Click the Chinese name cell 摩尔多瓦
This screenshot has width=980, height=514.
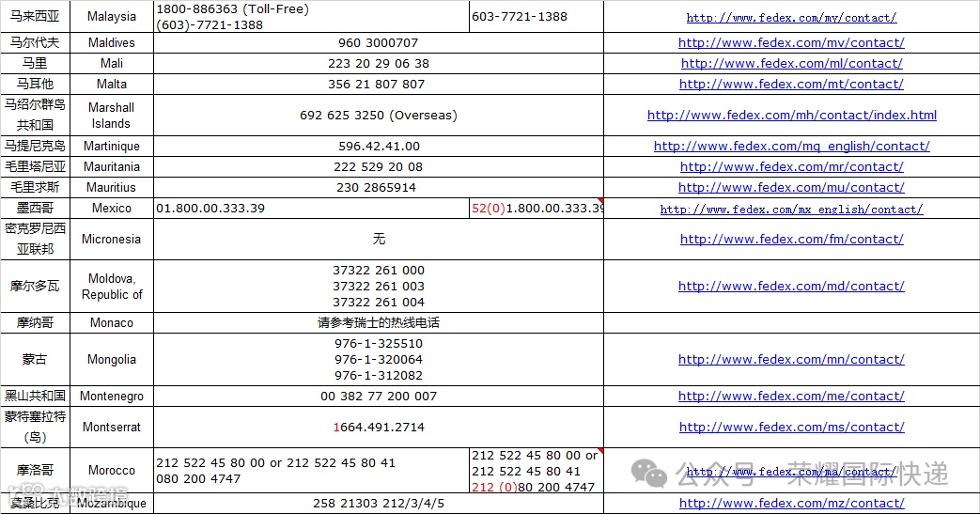tap(35, 286)
